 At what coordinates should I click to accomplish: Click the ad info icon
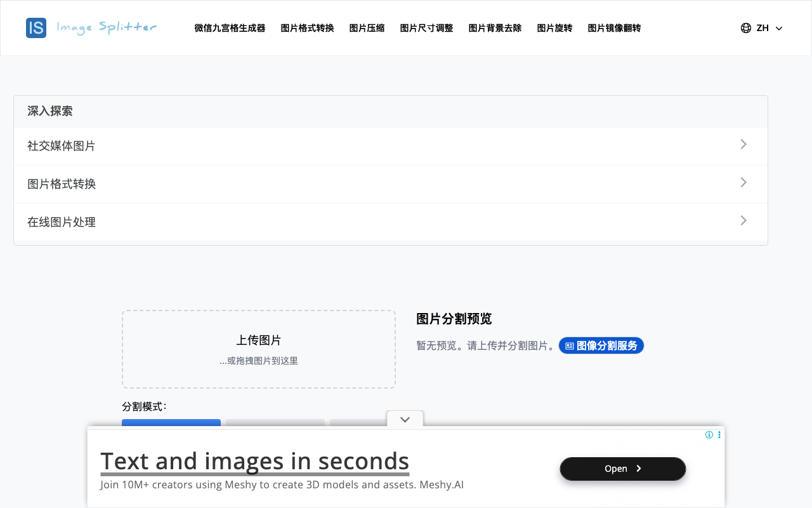[x=709, y=435]
